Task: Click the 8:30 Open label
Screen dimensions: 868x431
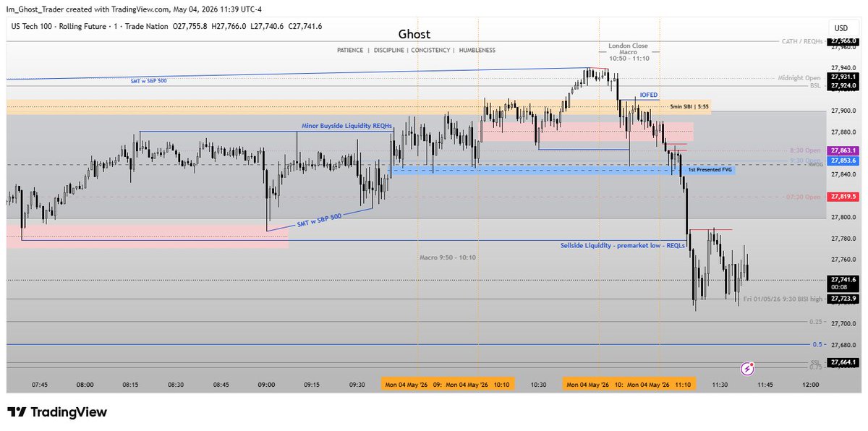Action: 804,150
